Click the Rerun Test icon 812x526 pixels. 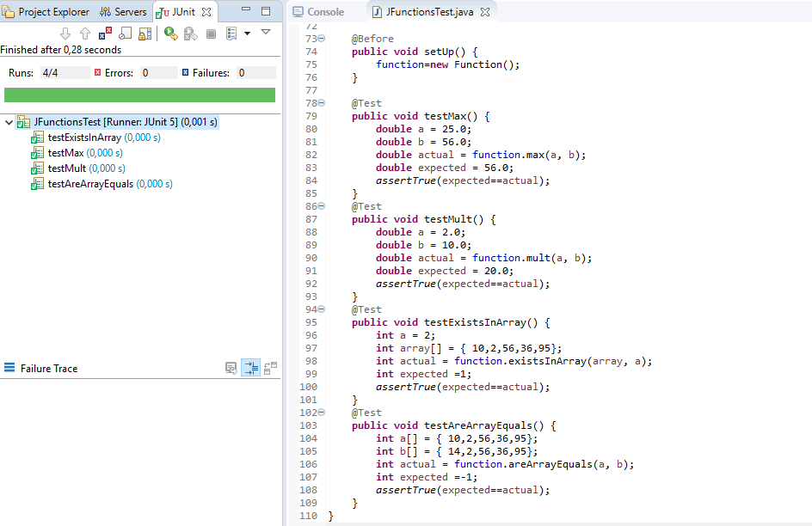click(170, 34)
